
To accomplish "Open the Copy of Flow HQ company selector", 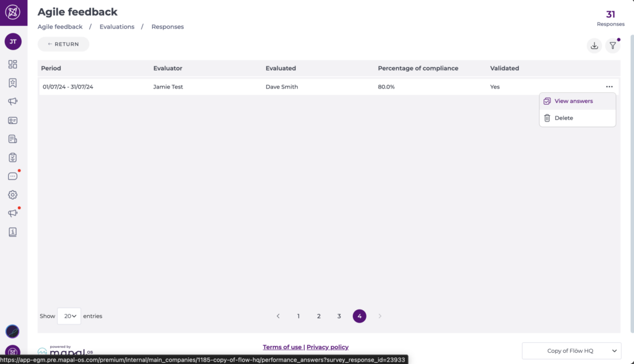I will (571, 351).
